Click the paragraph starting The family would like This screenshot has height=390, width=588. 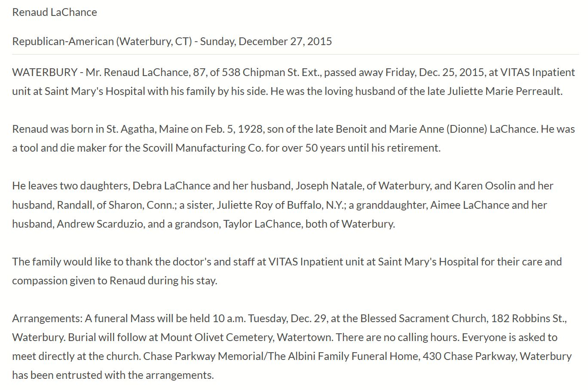[287, 262]
